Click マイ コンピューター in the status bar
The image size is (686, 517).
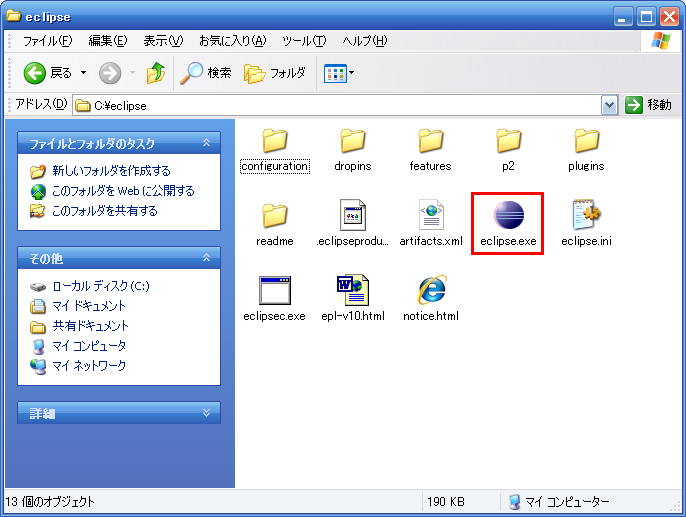(567, 501)
